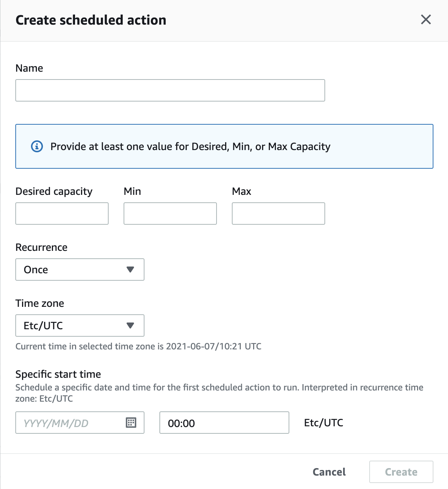The height and width of the screenshot is (489, 448).
Task: Click the Name field label
Action: click(x=29, y=68)
